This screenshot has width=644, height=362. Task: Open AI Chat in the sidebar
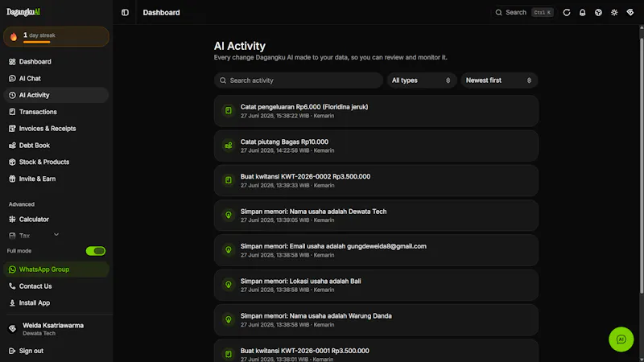56,78
